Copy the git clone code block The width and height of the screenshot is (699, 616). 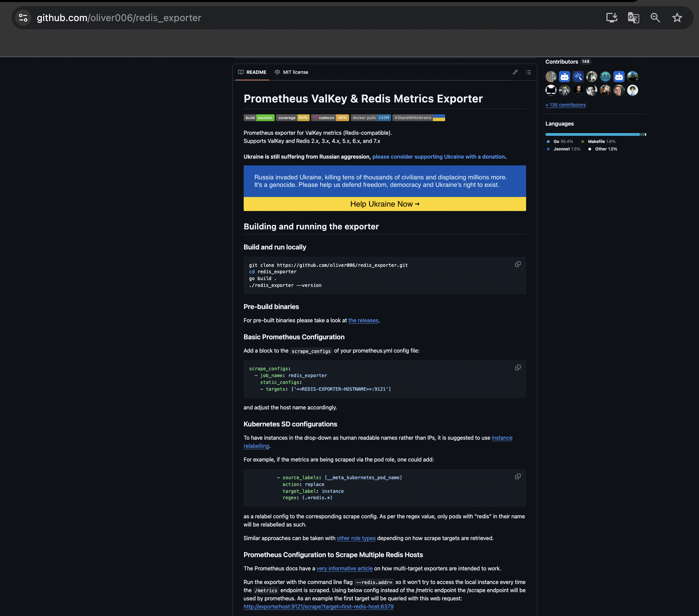click(x=518, y=264)
